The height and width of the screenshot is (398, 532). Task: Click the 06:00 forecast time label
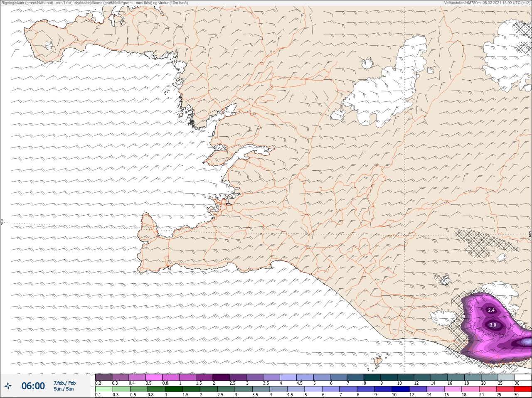pos(33,386)
